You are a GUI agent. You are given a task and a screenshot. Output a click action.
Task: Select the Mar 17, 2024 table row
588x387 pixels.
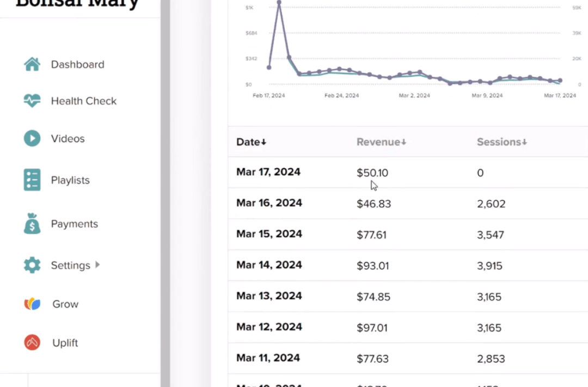click(x=268, y=173)
